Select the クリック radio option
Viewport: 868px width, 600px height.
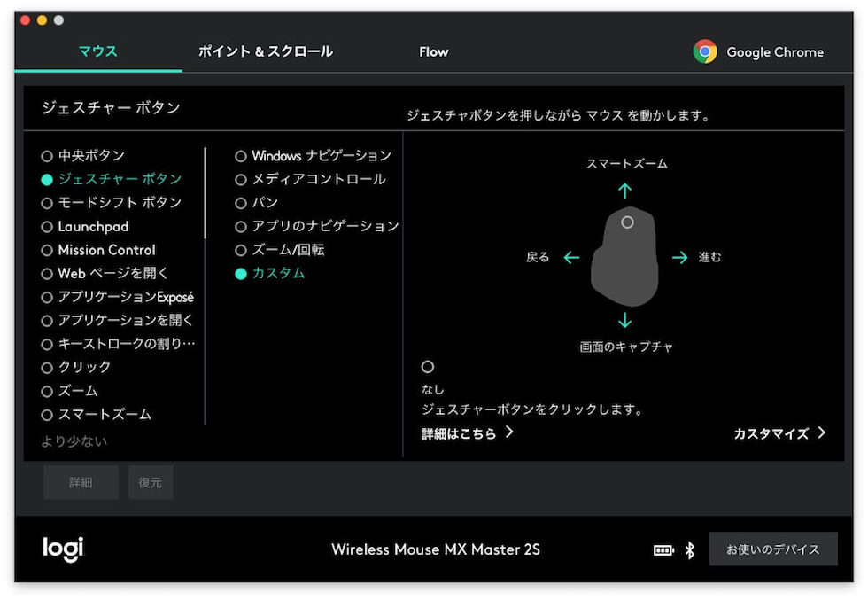point(76,367)
